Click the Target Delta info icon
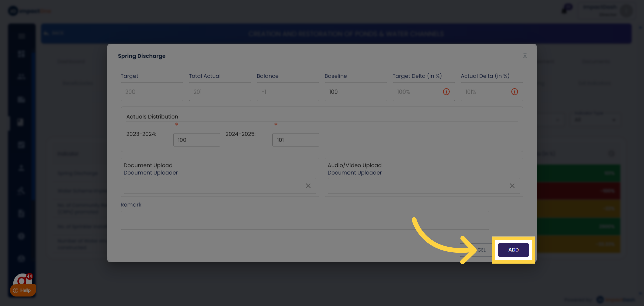The image size is (644, 306). tap(446, 92)
